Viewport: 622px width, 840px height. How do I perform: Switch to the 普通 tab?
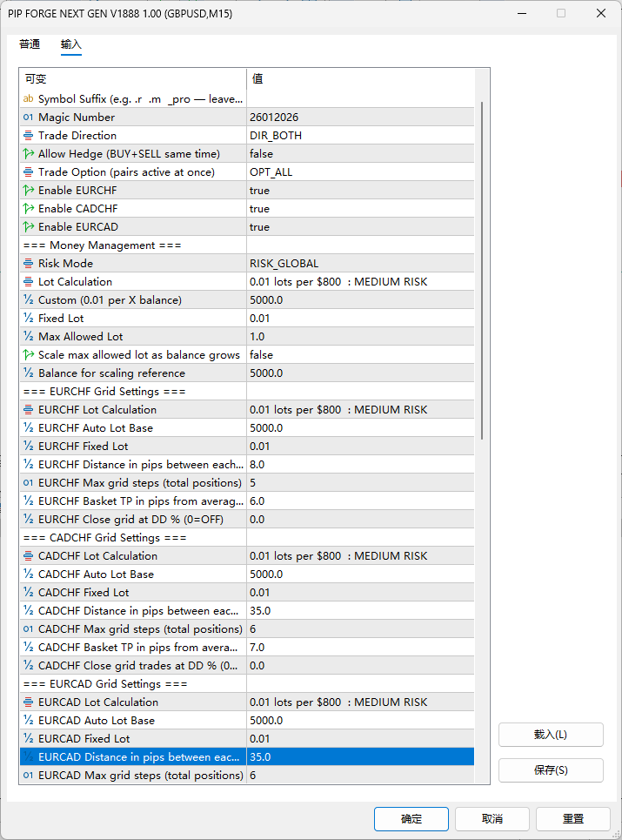[x=30, y=44]
